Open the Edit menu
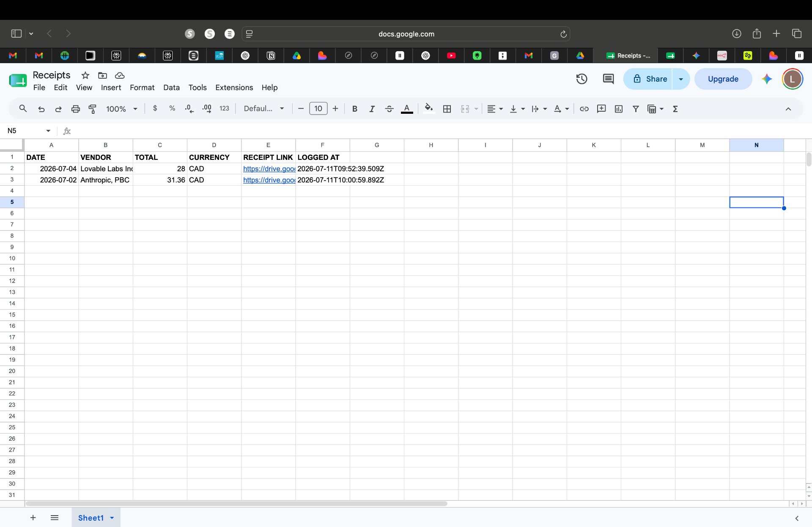This screenshot has width=812, height=527. point(60,88)
